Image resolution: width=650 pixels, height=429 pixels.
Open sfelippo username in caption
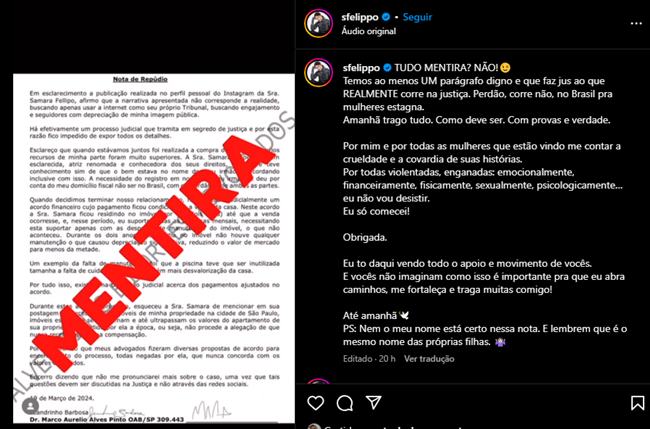click(361, 68)
